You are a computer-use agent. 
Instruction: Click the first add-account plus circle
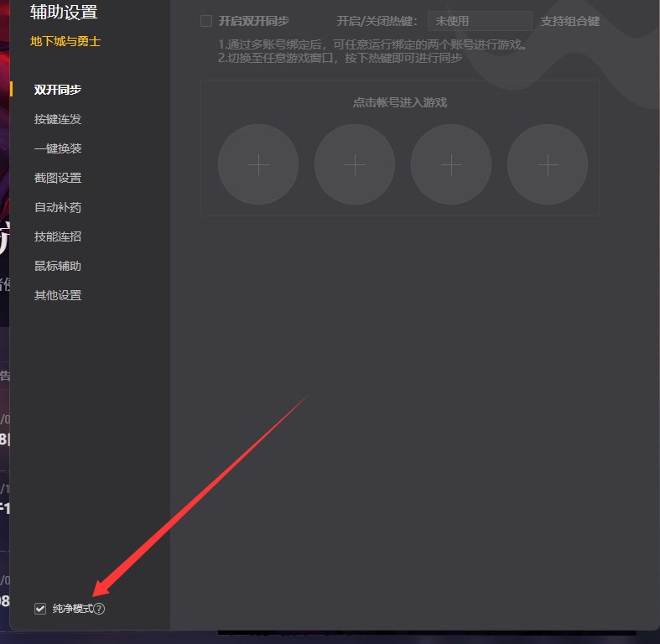point(258,165)
